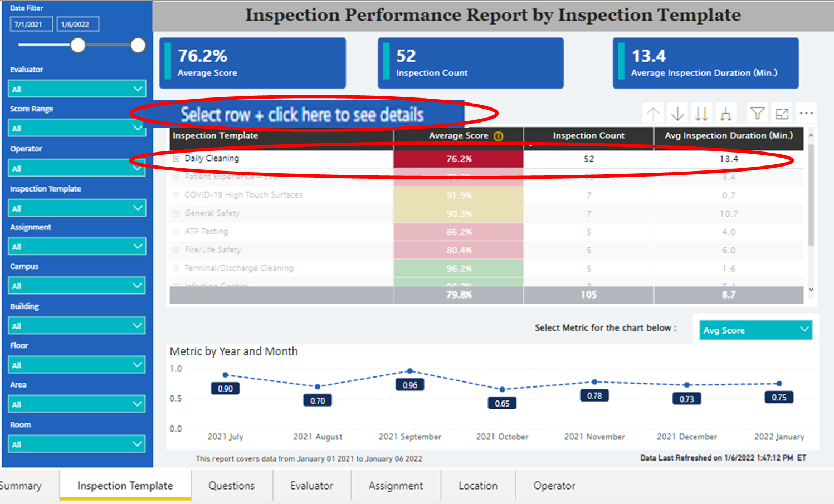The width and height of the screenshot is (834, 504).
Task: Switch to the Questions tab
Action: click(x=232, y=485)
